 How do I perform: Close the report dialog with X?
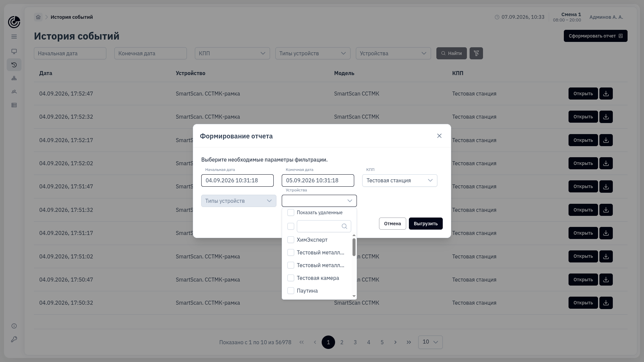[439, 136]
